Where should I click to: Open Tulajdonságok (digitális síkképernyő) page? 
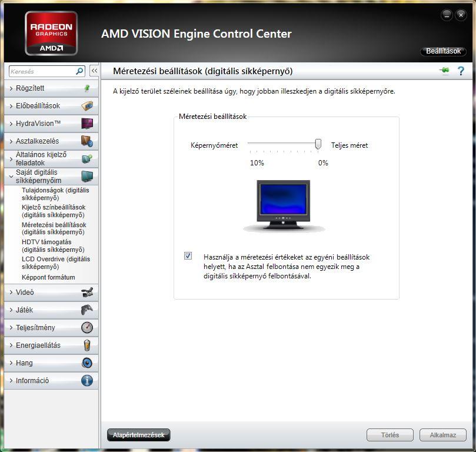[x=55, y=194]
